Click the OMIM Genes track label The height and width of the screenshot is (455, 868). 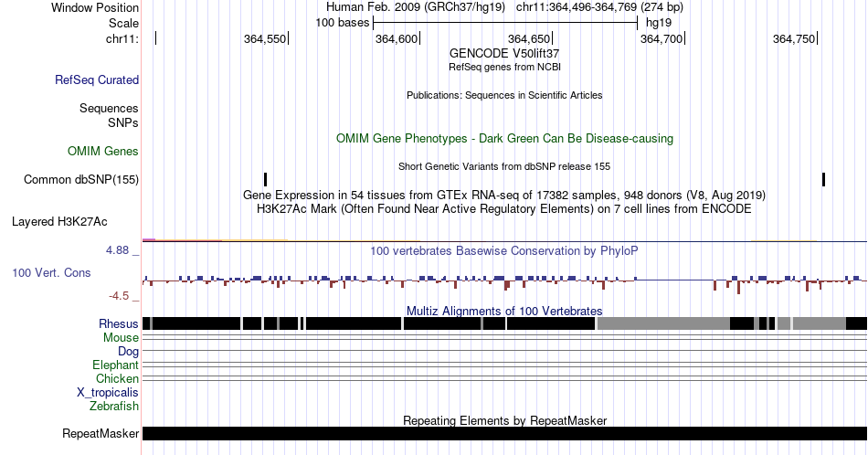pos(102,151)
